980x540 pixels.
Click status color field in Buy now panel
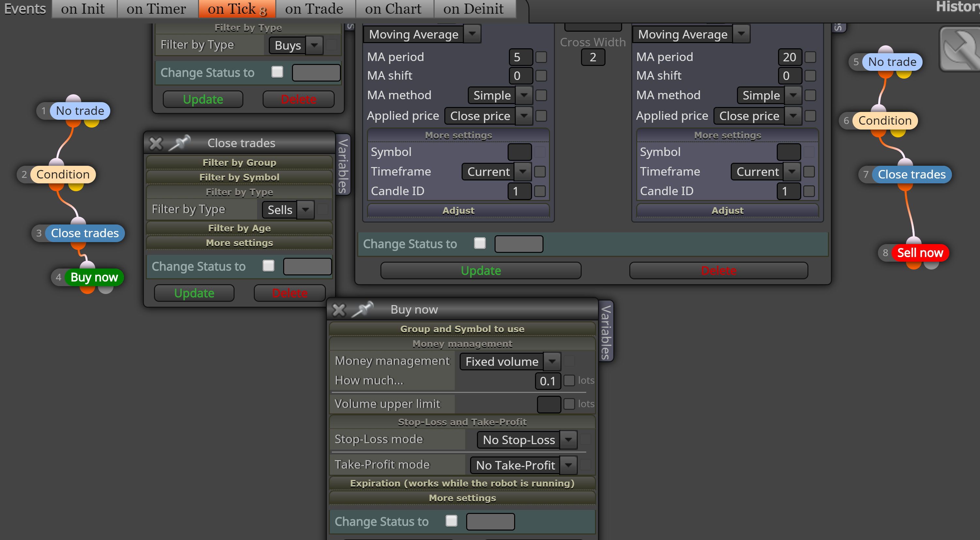(490, 521)
